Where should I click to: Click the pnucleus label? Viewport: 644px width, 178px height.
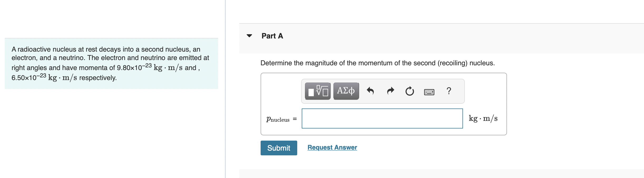(x=277, y=119)
